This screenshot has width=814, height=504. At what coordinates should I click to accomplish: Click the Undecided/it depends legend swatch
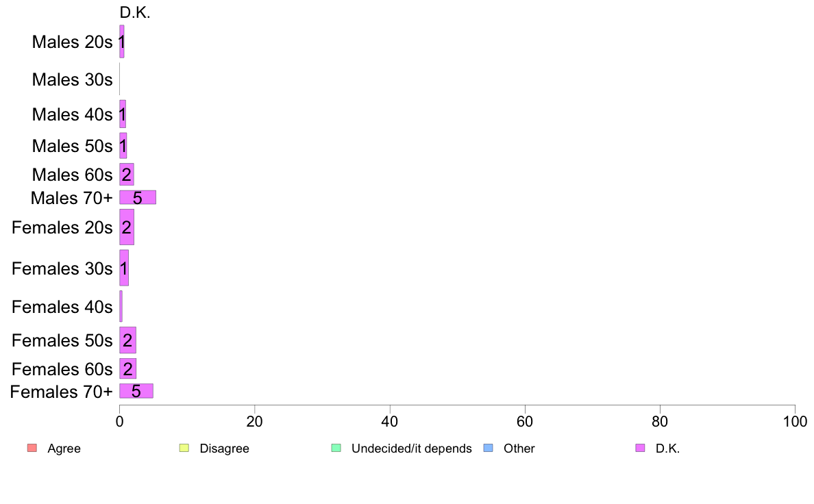pos(336,448)
